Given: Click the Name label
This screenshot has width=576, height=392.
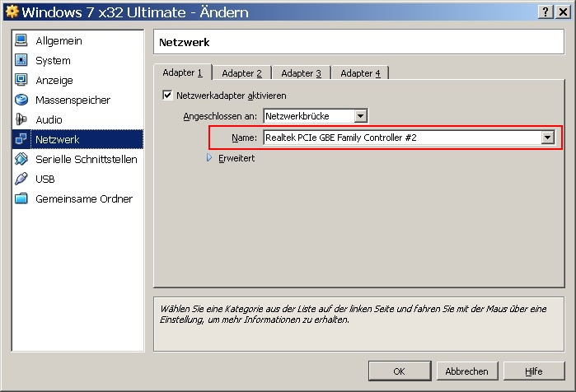Looking at the screenshot, I should coord(244,138).
